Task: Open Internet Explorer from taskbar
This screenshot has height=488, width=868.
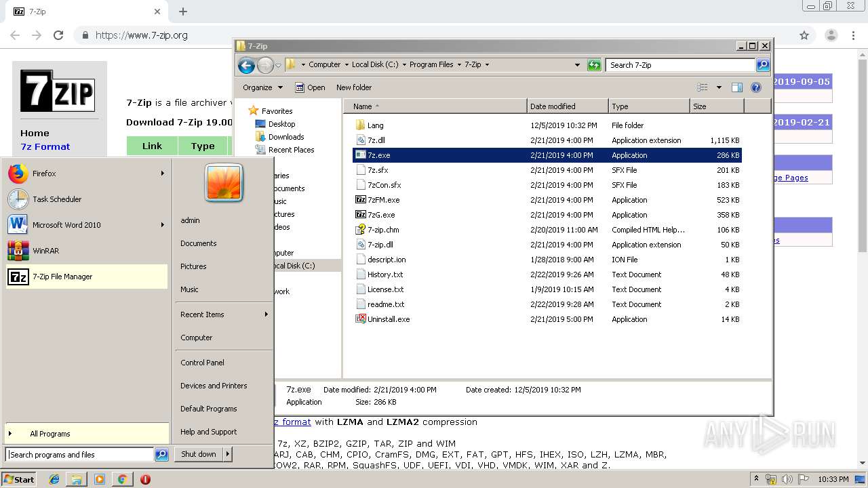Action: pos(54,479)
